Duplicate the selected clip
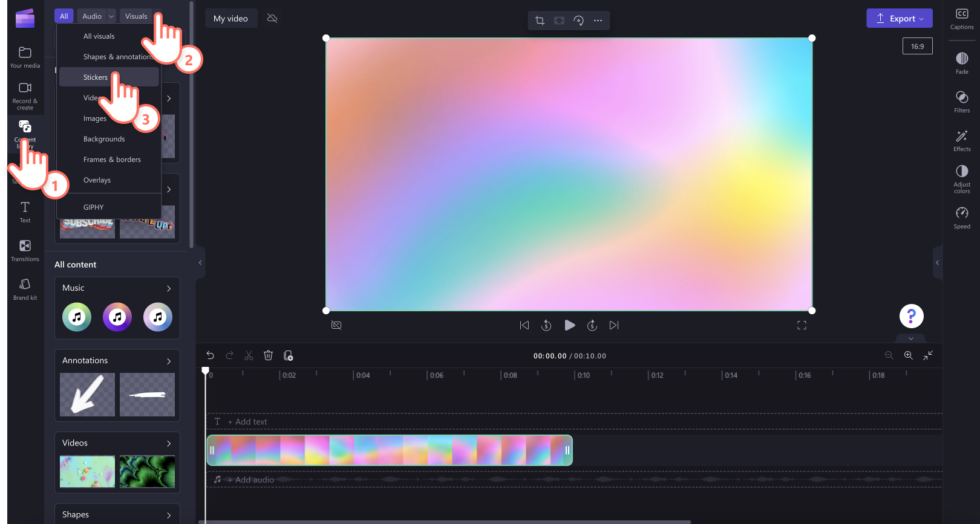Image resolution: width=980 pixels, height=524 pixels. pos(288,355)
